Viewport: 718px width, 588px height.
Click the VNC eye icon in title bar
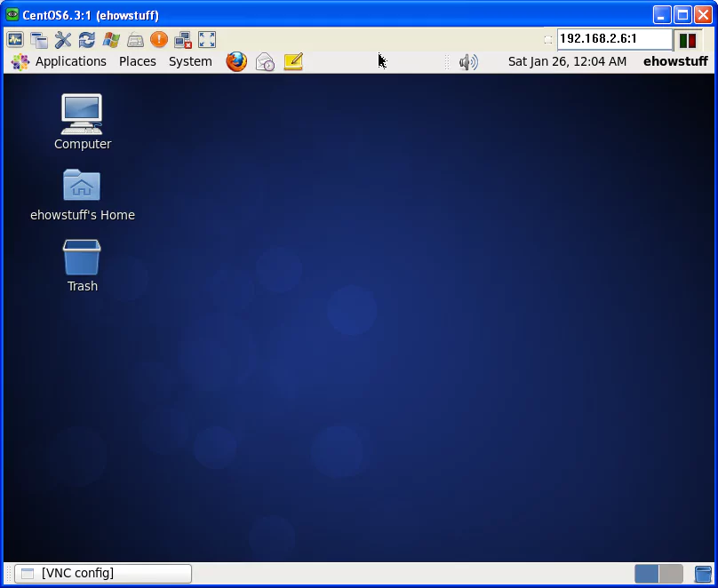click(12, 14)
